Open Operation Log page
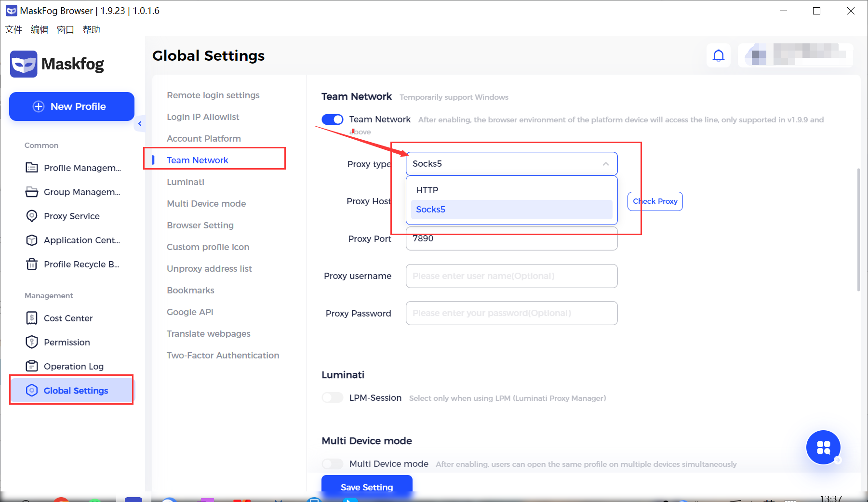The width and height of the screenshot is (868, 502). [x=73, y=366]
